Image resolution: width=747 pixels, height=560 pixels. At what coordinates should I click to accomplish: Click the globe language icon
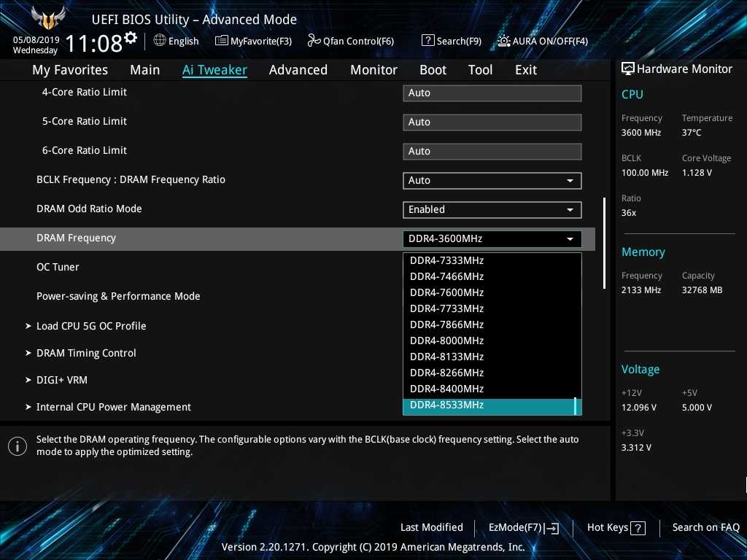click(x=160, y=41)
